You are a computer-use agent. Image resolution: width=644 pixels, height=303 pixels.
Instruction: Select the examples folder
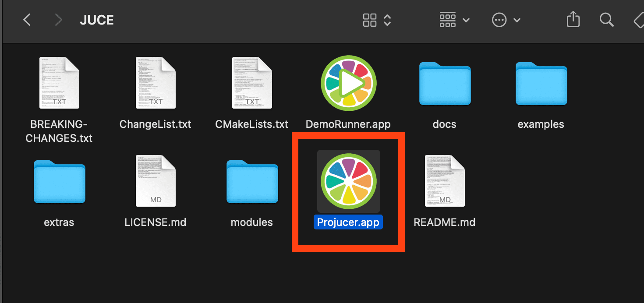click(541, 83)
